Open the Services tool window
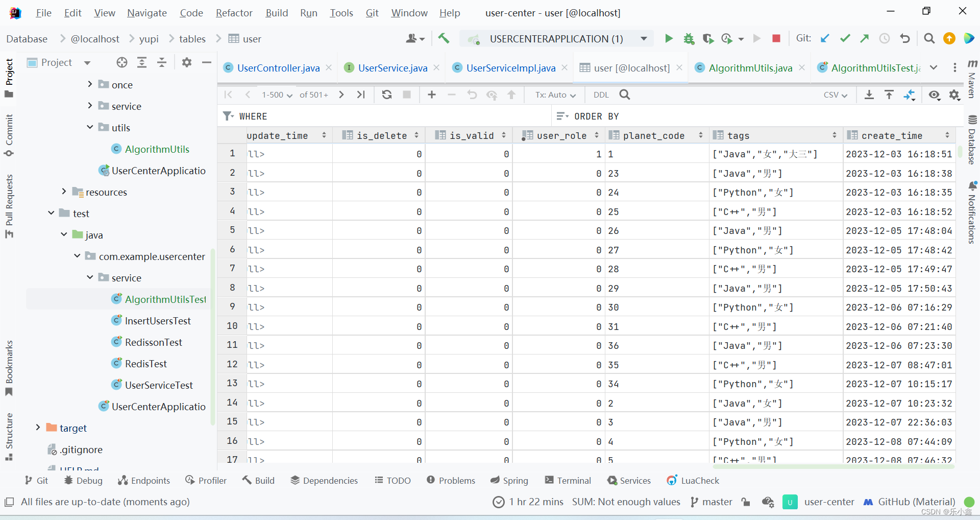This screenshot has height=520, width=980. [629, 481]
